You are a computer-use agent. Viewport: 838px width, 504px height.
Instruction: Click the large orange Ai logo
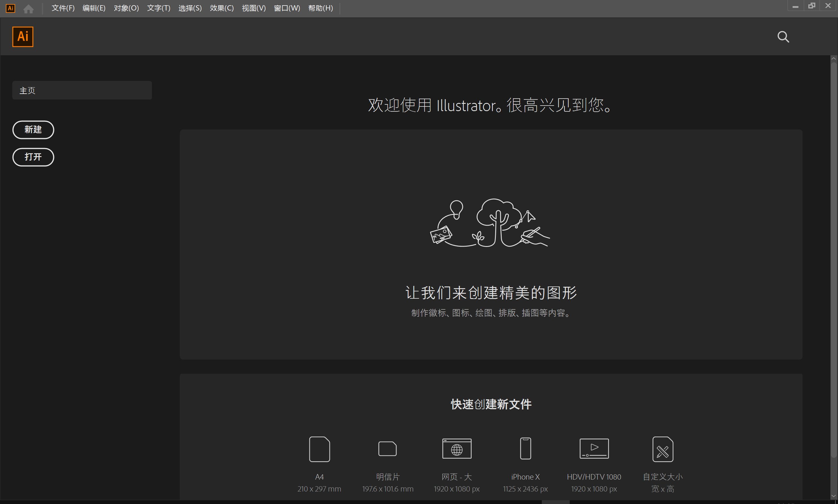point(23,37)
